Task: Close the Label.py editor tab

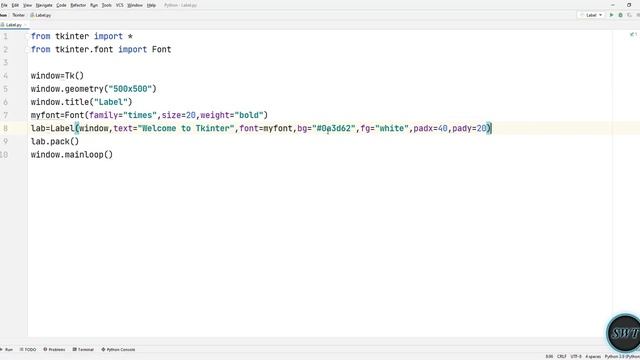Action: [26, 25]
